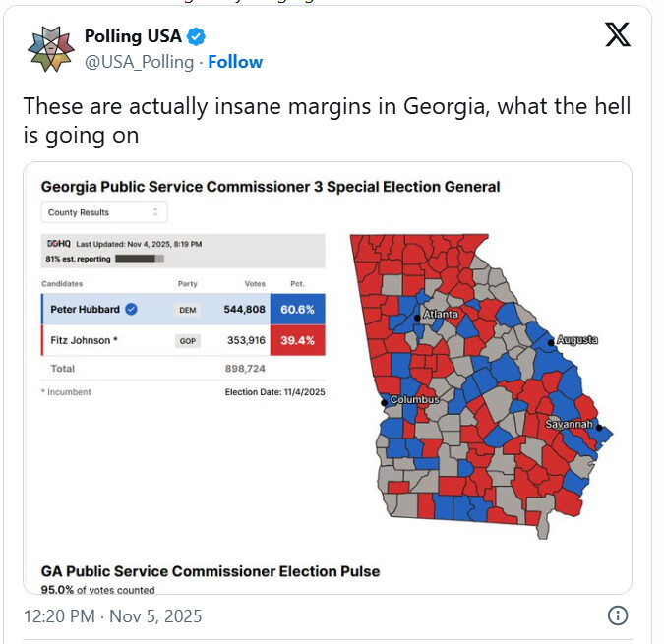Screen dimensions: 664x644
Task: Click the Savannah city dot on the map
Action: [x=600, y=429]
